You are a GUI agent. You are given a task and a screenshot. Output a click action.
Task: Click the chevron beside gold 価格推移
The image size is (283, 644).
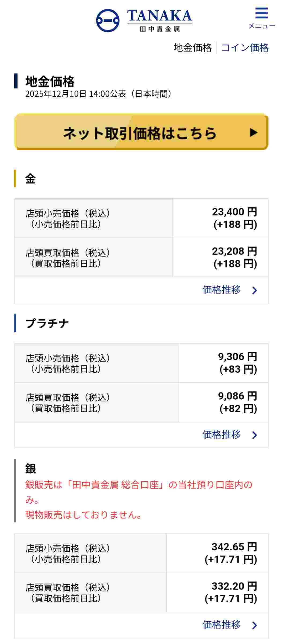(255, 290)
